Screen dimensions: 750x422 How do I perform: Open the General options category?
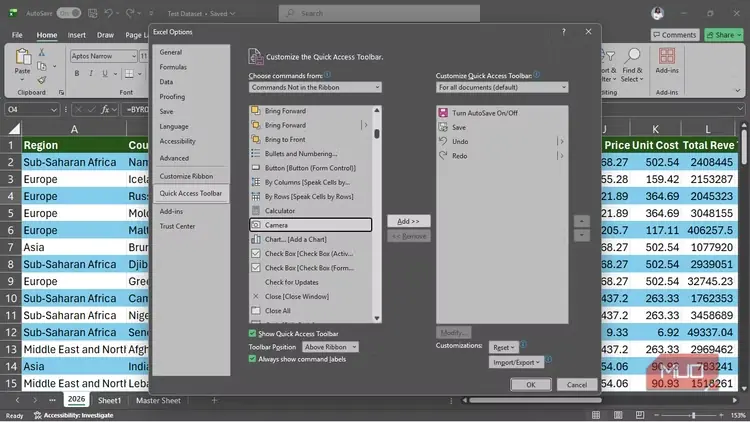click(191, 52)
